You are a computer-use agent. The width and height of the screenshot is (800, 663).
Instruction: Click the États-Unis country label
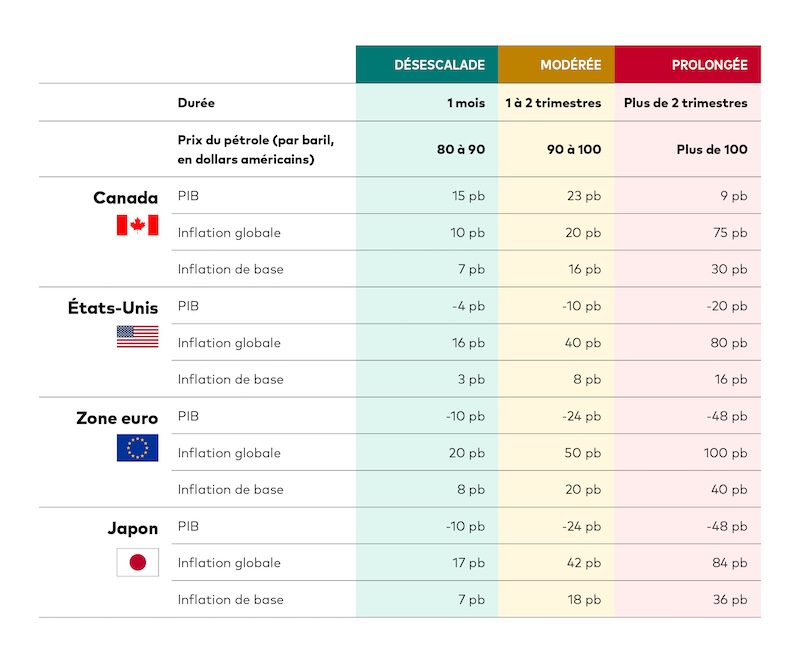(x=106, y=308)
